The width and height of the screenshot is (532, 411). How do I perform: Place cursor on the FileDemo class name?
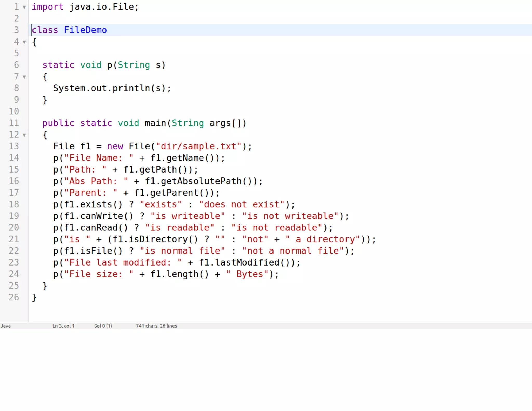pos(85,30)
